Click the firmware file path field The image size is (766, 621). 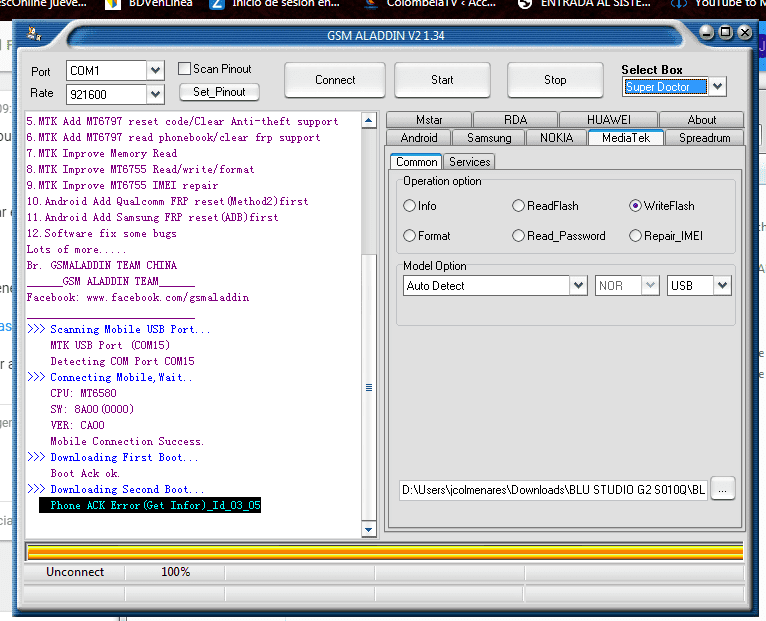point(553,490)
